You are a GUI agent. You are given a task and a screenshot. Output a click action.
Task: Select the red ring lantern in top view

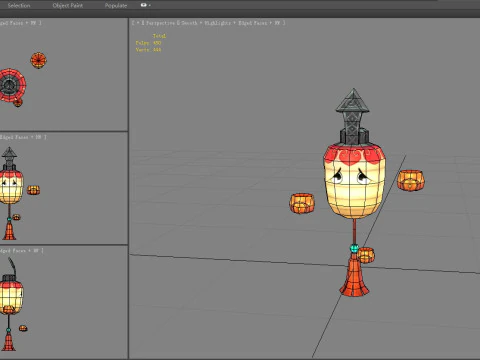tap(12, 85)
